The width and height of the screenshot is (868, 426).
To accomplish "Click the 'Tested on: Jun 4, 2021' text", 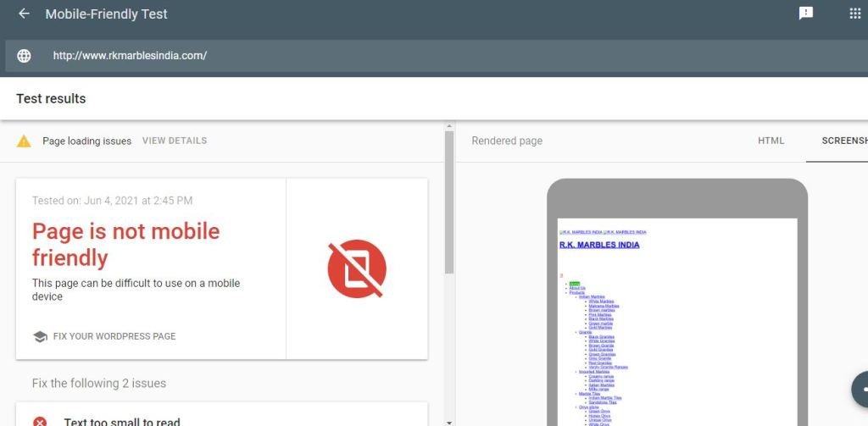I will tap(113, 200).
